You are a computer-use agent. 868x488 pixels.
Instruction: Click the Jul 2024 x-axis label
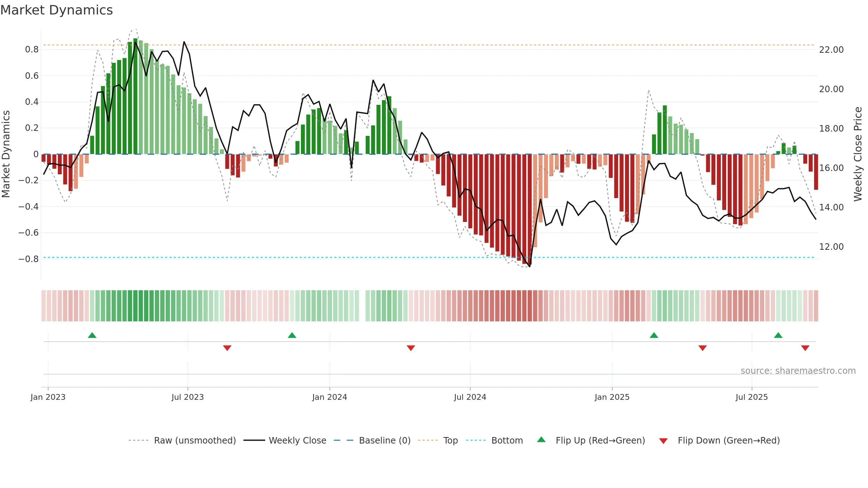point(470,397)
